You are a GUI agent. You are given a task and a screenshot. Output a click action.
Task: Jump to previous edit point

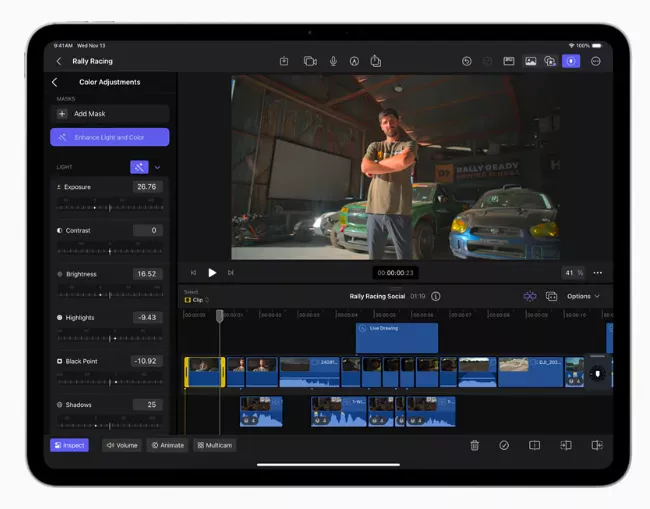point(193,273)
